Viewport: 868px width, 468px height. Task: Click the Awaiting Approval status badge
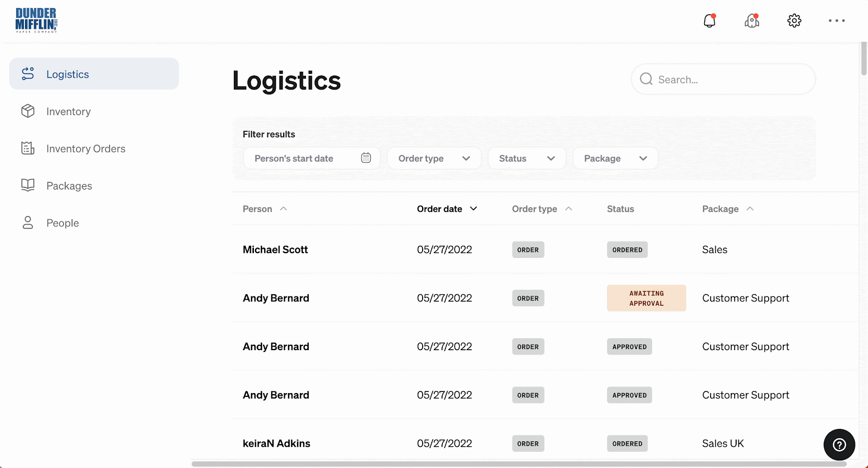point(646,298)
